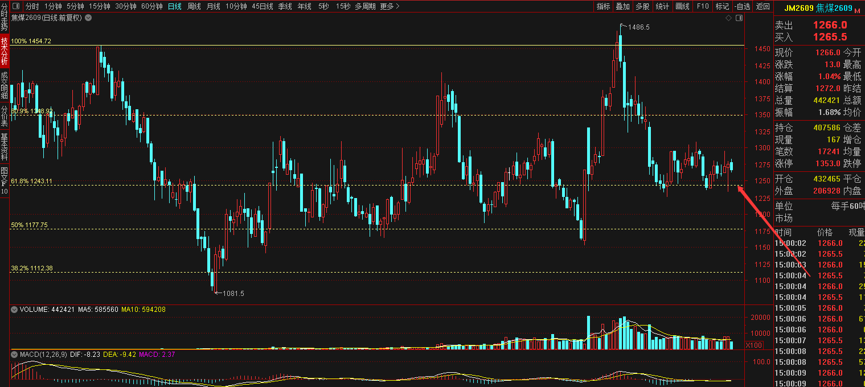
Task: Click the 外盘 206928 value
Action: click(x=826, y=191)
